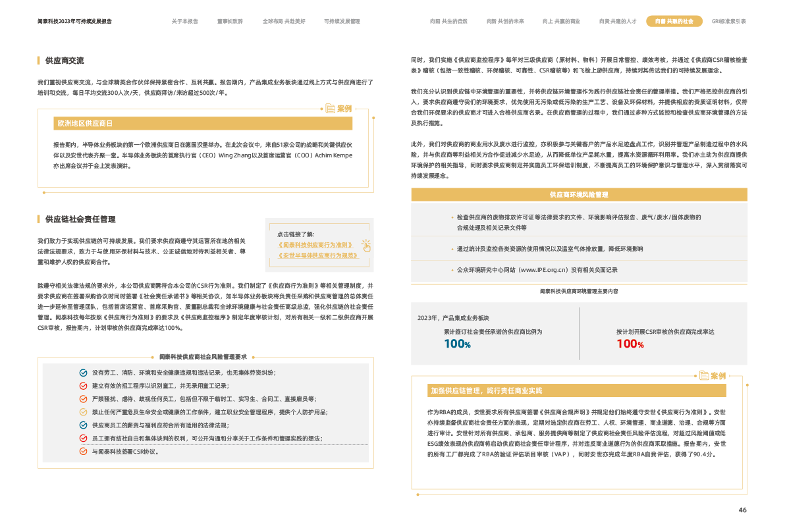Click the page number 46
The height and width of the screenshot is (532, 785).
[x=742, y=510]
